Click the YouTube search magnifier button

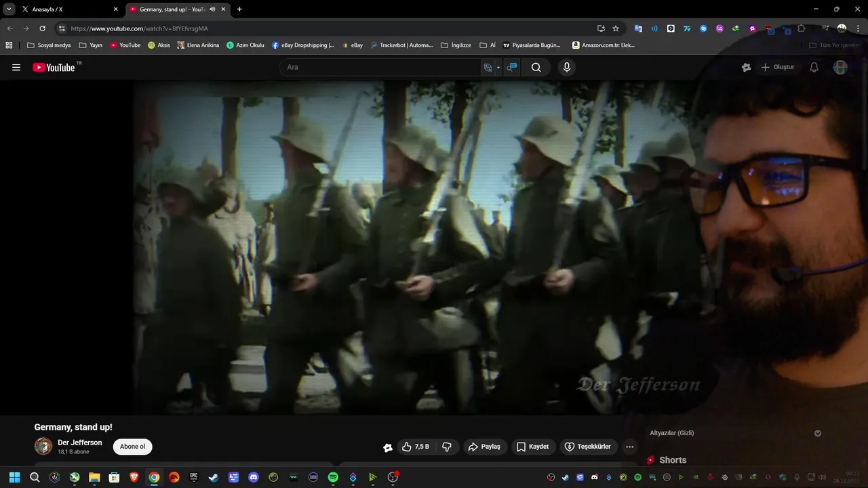coord(536,67)
